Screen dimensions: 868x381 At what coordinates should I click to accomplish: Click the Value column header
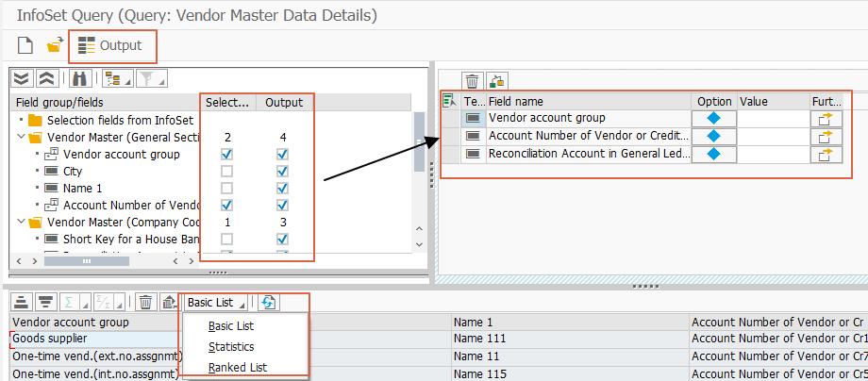pos(774,102)
